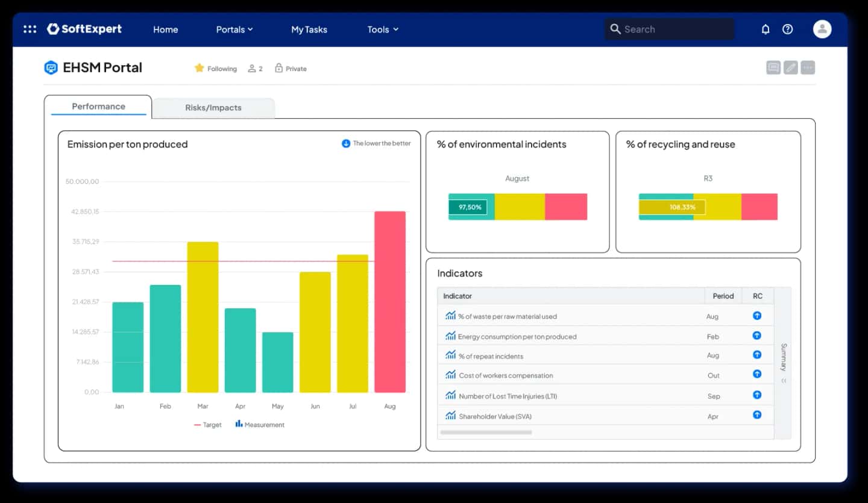Click the portal edit pencil icon
868x503 pixels.
pos(790,67)
